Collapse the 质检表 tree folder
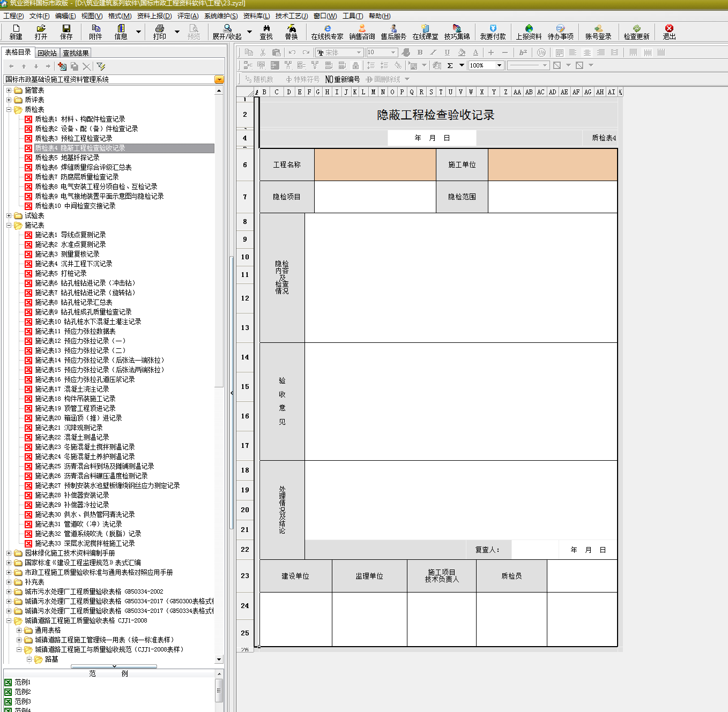 pyautogui.click(x=9, y=109)
